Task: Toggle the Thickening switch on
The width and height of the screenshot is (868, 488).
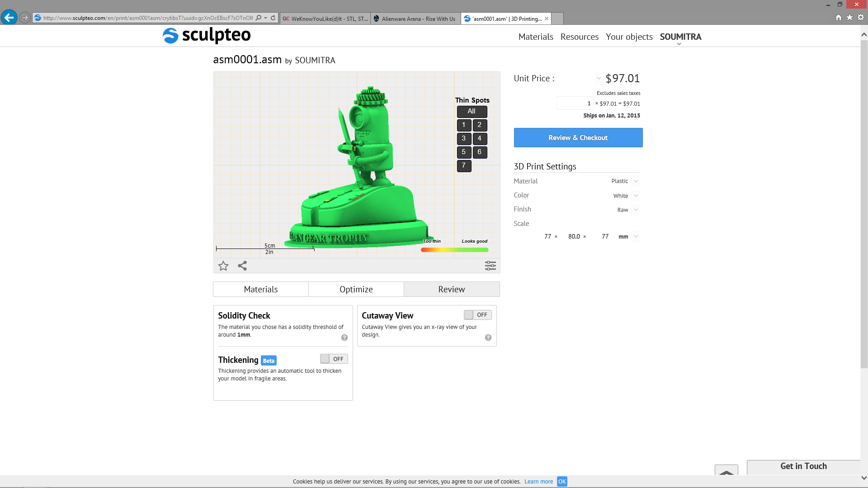Action: [334, 359]
